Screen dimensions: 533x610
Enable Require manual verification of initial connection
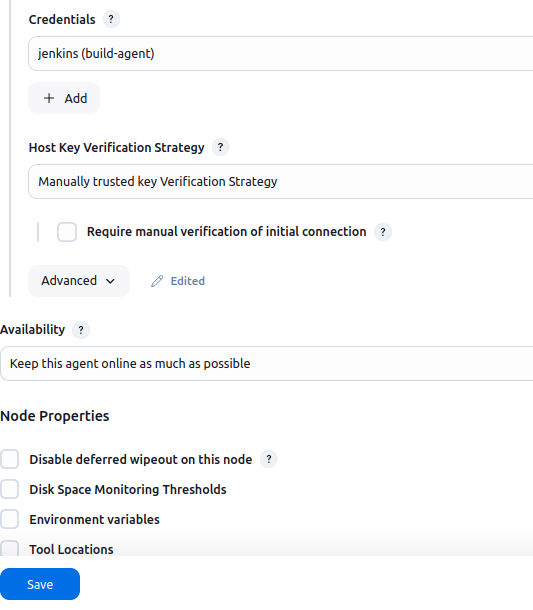[67, 232]
